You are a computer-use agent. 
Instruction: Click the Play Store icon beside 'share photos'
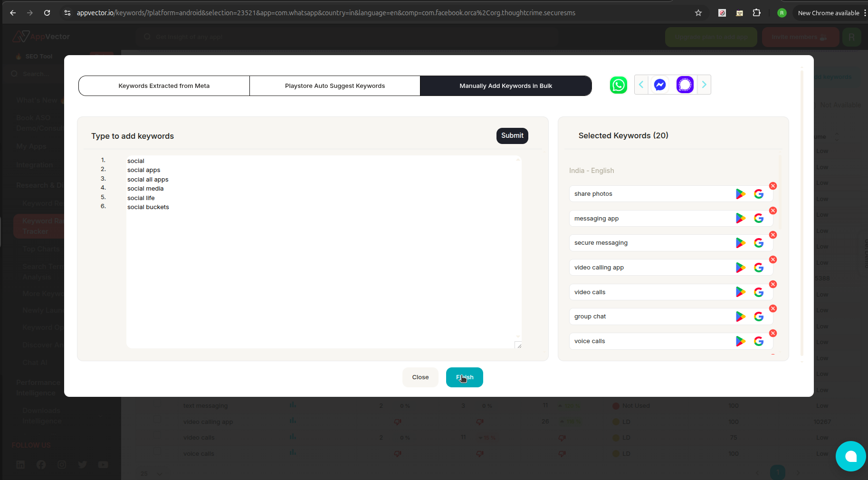(x=740, y=193)
